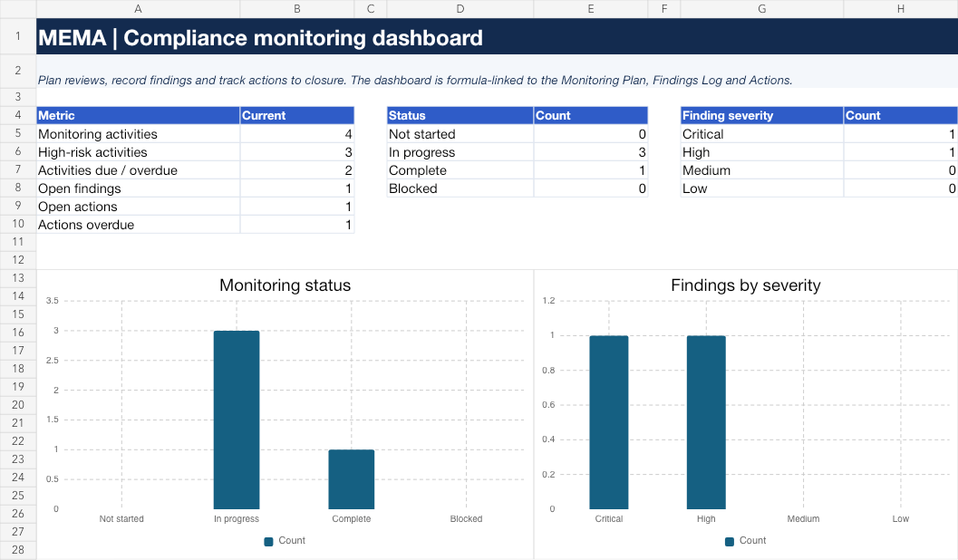The width and height of the screenshot is (958, 560).
Task: Click 'Not started' axis label in chart
Action: [x=121, y=518]
